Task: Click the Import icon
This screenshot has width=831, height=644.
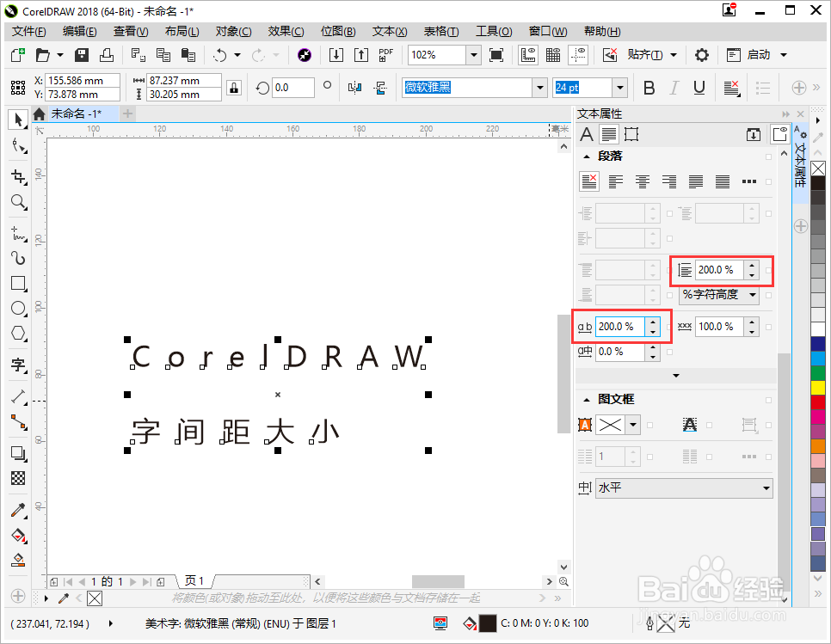Action: [x=336, y=54]
